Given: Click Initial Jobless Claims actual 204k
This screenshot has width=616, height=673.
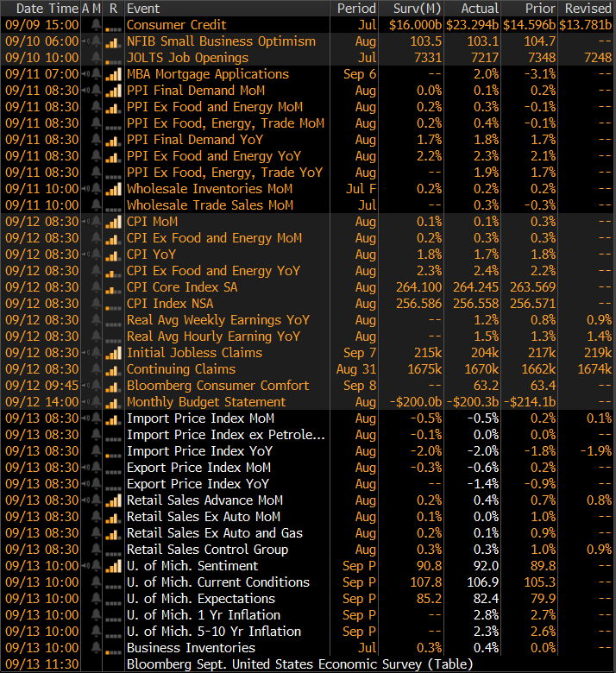Looking at the screenshot, I should point(485,353).
